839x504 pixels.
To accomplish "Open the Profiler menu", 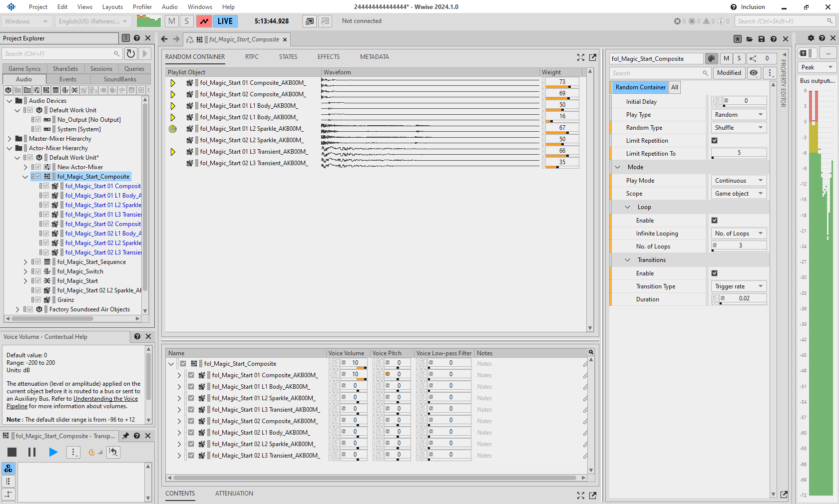I will pyautogui.click(x=142, y=7).
